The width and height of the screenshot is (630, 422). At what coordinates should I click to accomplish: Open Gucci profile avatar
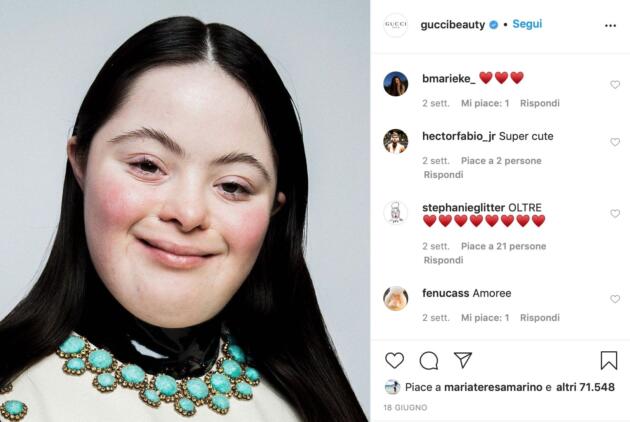(x=396, y=25)
